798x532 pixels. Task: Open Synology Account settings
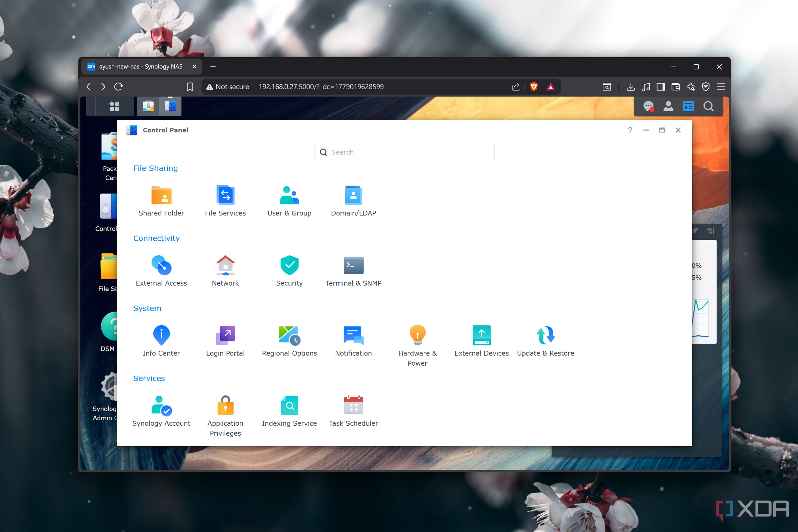pyautogui.click(x=161, y=411)
